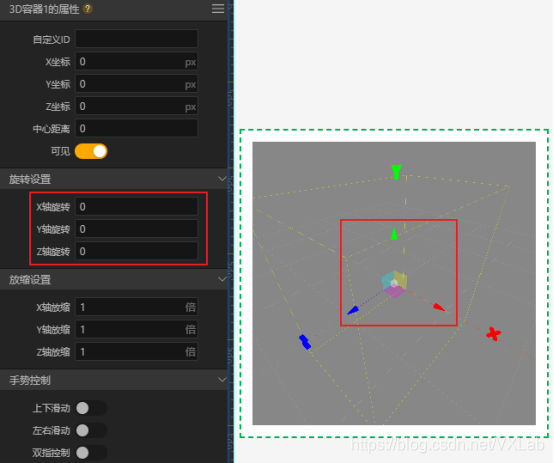The image size is (554, 463).
Task: Open the help icon beside 3D容器1的属性
Action: click(x=88, y=8)
